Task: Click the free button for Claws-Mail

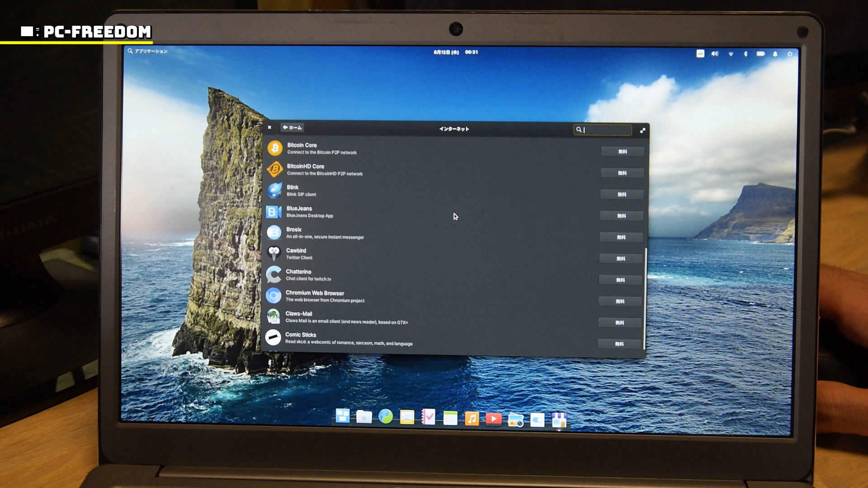Action: pyautogui.click(x=620, y=323)
